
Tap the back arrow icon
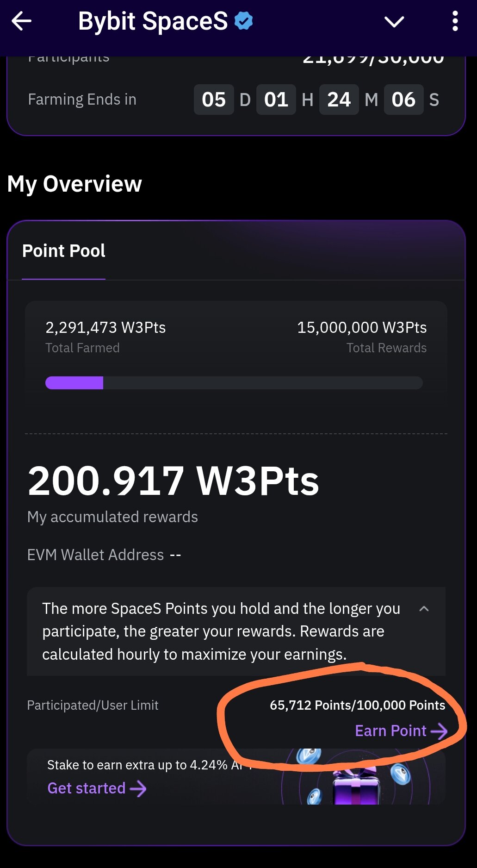[21, 21]
